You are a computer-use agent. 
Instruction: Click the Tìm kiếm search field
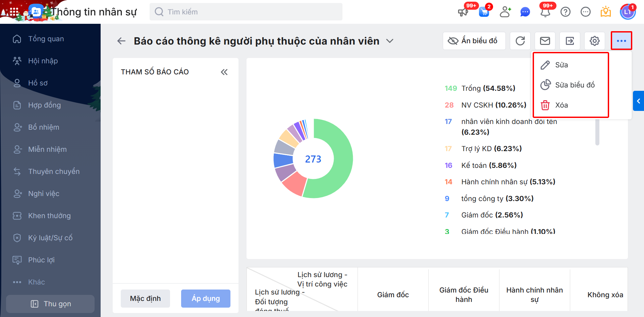coord(246,12)
